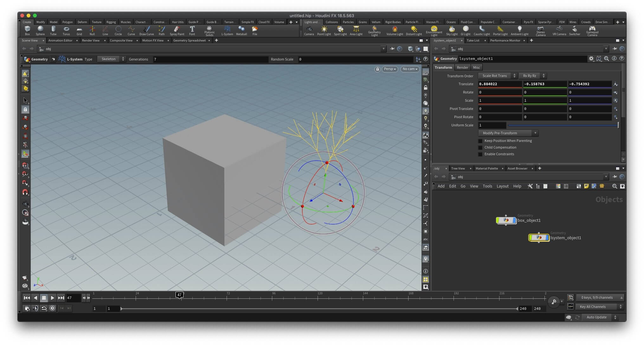Click the Translate X value field
The image size is (644, 345).
pyautogui.click(x=500, y=84)
